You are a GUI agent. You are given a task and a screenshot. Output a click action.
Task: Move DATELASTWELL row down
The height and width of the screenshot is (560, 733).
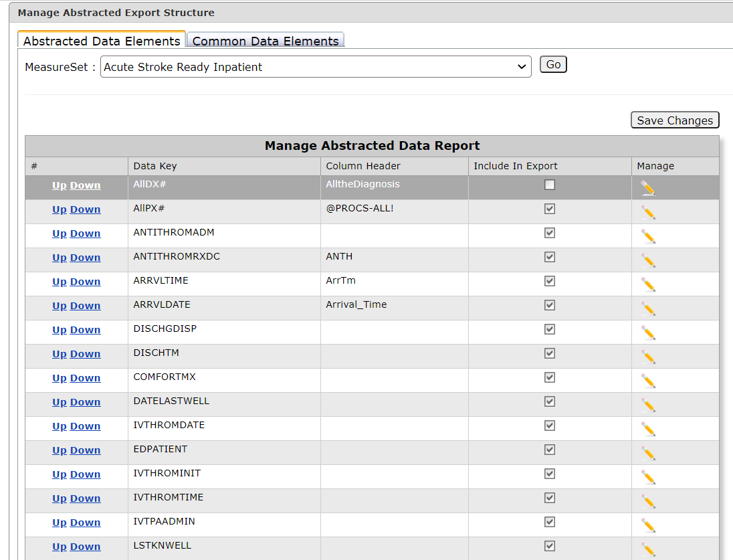point(85,402)
